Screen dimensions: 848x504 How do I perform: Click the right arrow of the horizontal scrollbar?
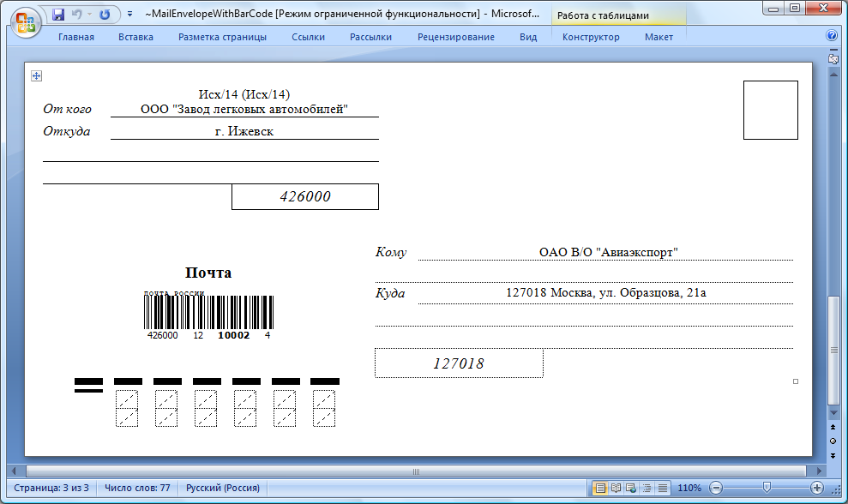click(820, 471)
